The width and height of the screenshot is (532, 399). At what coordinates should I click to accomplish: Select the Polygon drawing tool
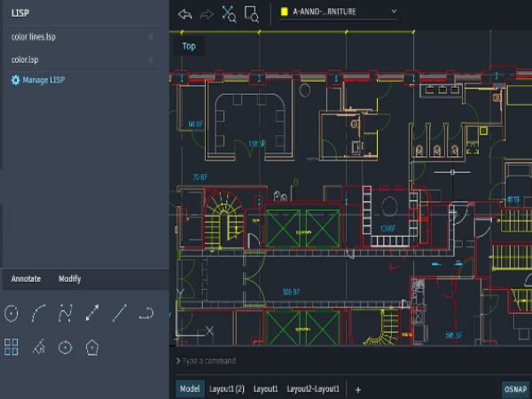pyautogui.click(x=92, y=348)
